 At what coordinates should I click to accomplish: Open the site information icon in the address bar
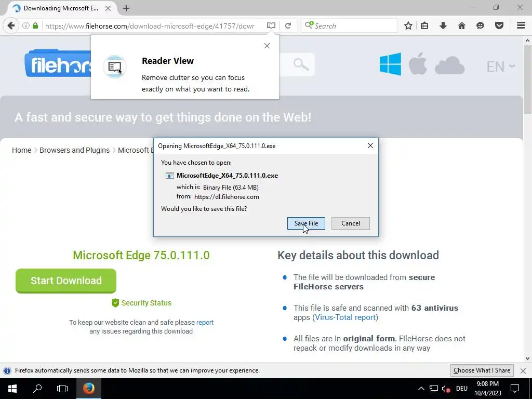26,26
